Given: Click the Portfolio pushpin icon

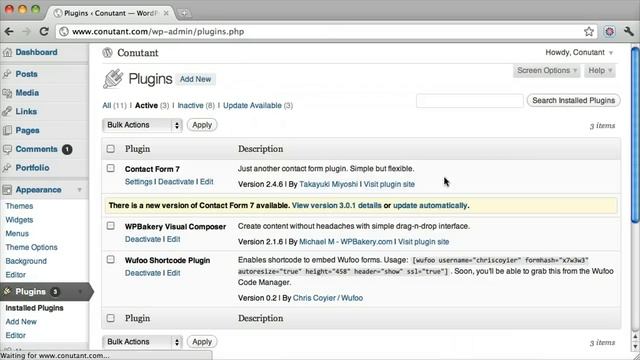Looking at the screenshot, I should (7, 168).
